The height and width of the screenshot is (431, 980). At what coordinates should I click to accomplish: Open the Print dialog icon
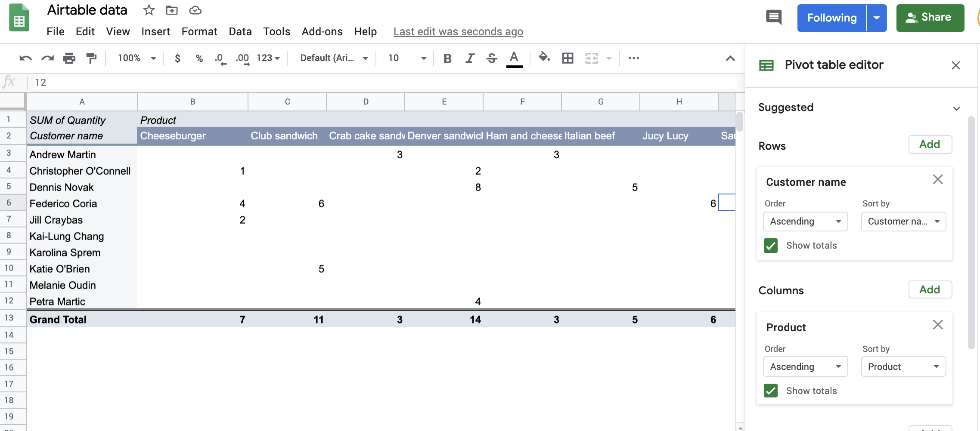69,58
